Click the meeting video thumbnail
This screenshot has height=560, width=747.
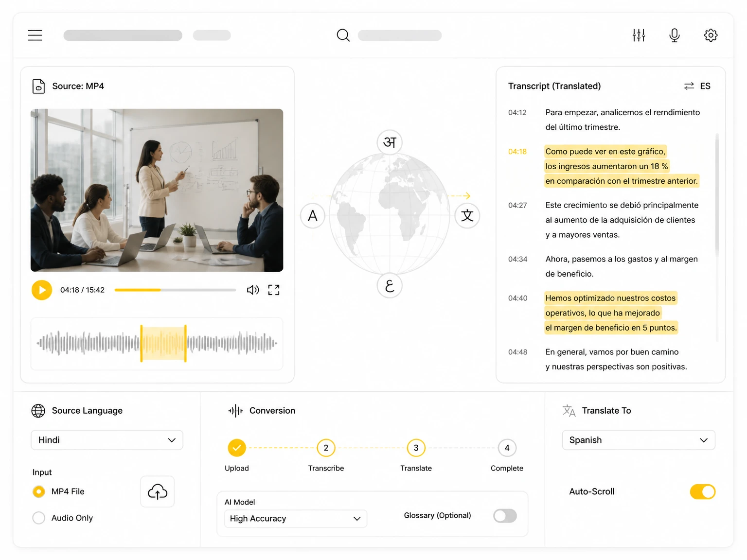tap(157, 190)
